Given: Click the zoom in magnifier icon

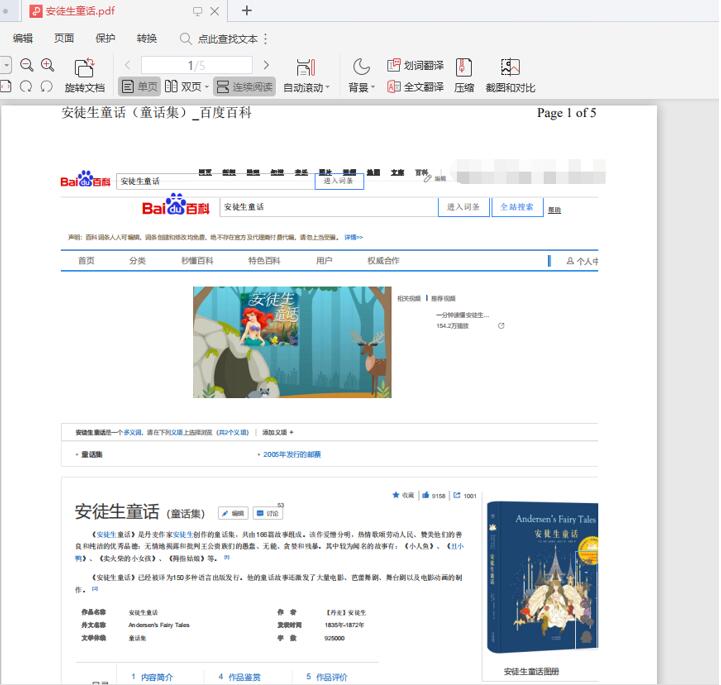Looking at the screenshot, I should click(x=48, y=65).
